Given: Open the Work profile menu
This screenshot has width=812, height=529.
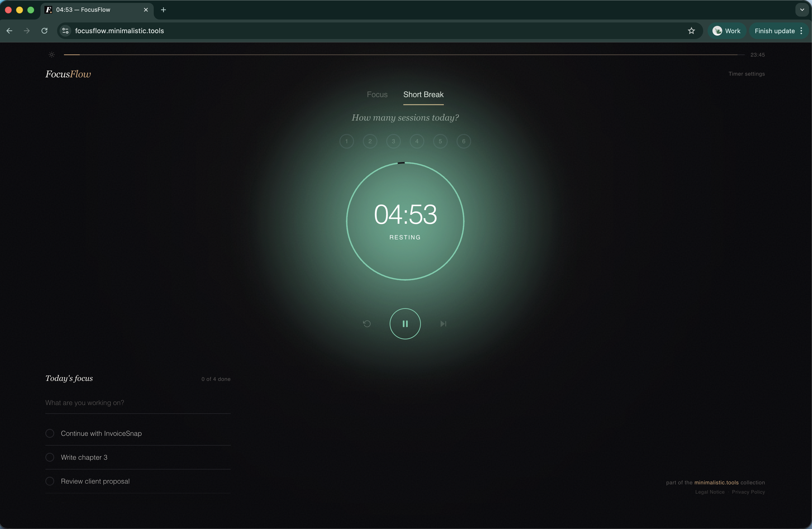Looking at the screenshot, I should [727, 31].
